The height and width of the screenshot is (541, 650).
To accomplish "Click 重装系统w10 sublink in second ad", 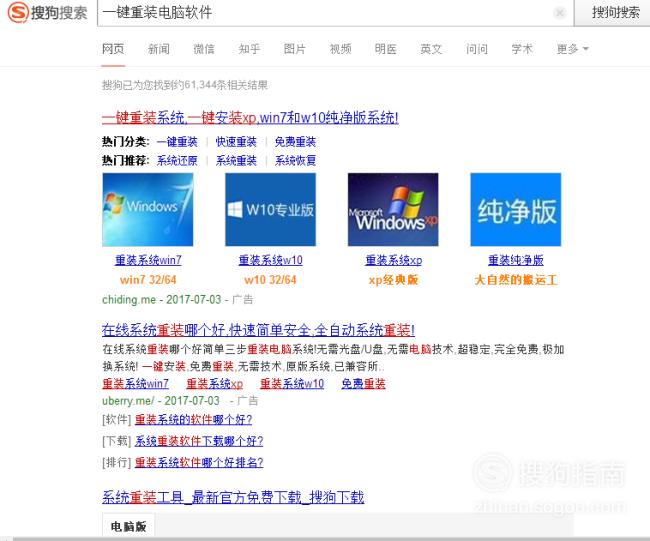I will coord(292,384).
